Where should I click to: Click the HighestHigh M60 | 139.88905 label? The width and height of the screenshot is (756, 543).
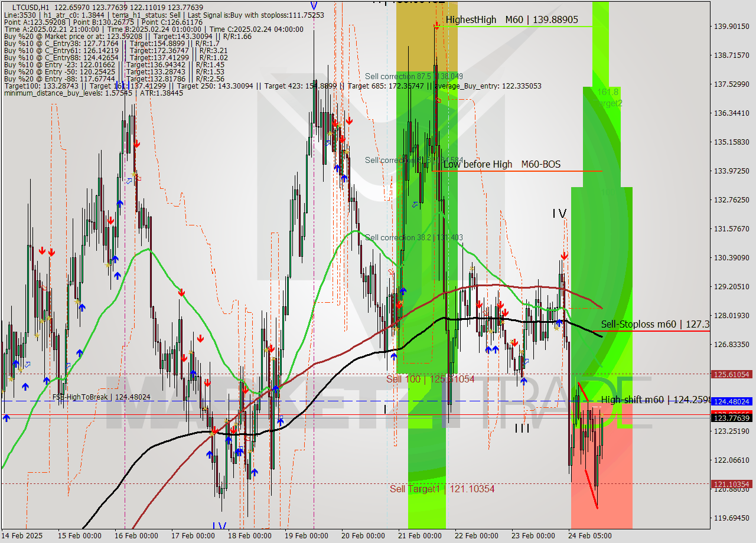point(512,19)
